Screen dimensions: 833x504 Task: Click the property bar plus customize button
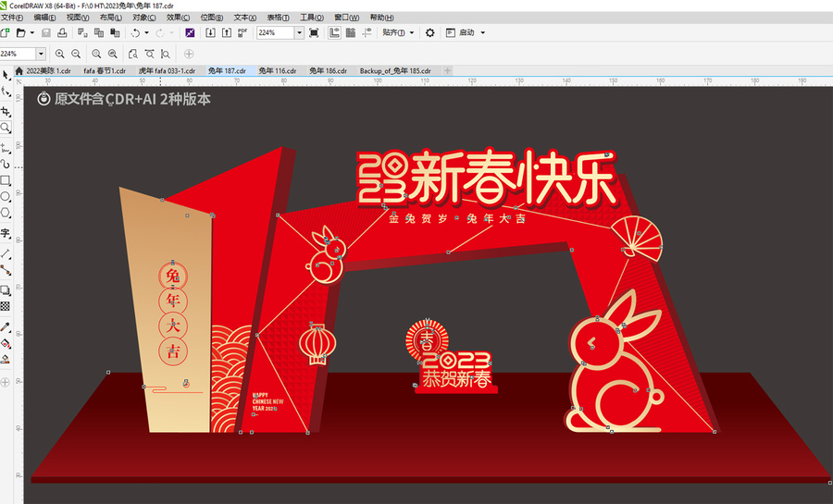pos(189,54)
